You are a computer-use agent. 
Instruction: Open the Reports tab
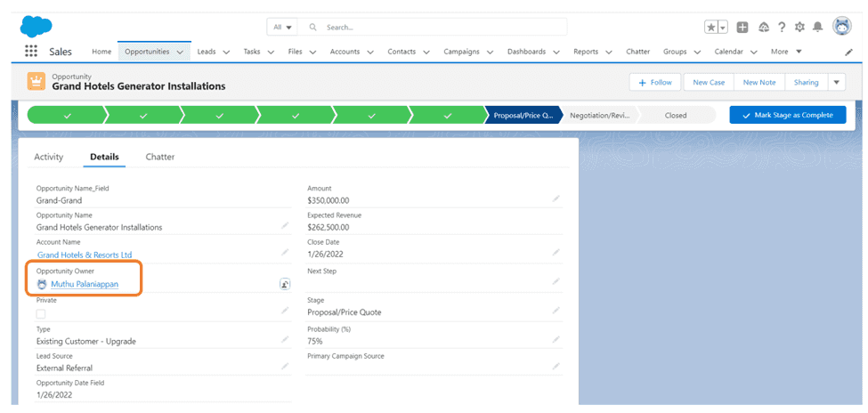pos(586,52)
